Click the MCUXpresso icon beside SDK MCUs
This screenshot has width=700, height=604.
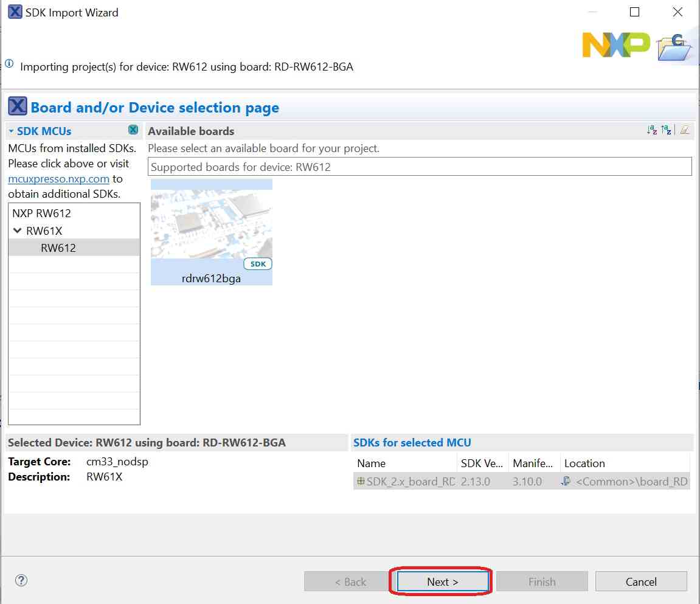point(133,130)
